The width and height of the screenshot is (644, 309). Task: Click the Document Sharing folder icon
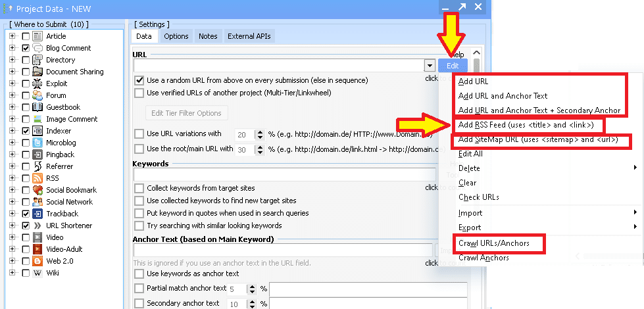click(x=37, y=72)
